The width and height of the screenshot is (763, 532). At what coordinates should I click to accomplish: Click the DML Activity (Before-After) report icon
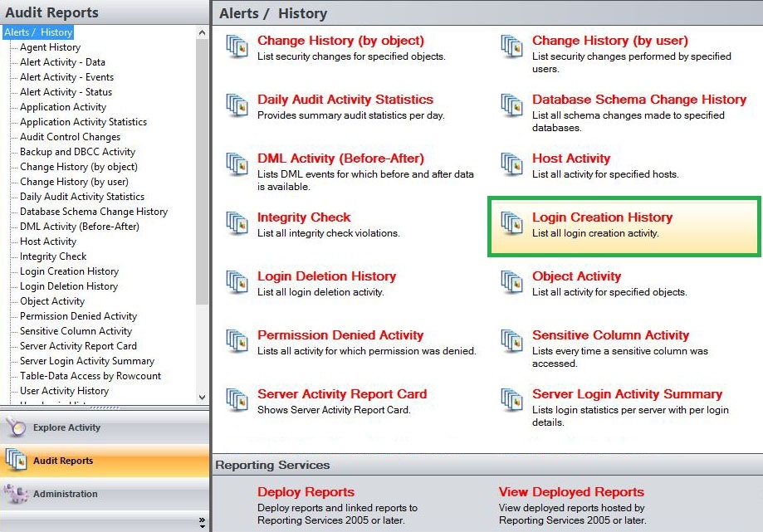[x=237, y=164]
